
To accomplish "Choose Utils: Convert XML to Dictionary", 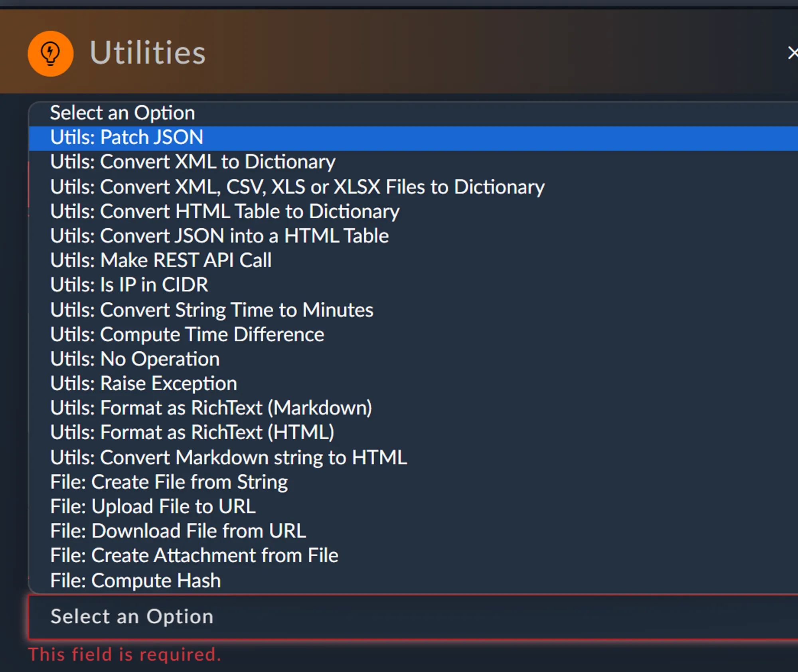I will click(193, 162).
